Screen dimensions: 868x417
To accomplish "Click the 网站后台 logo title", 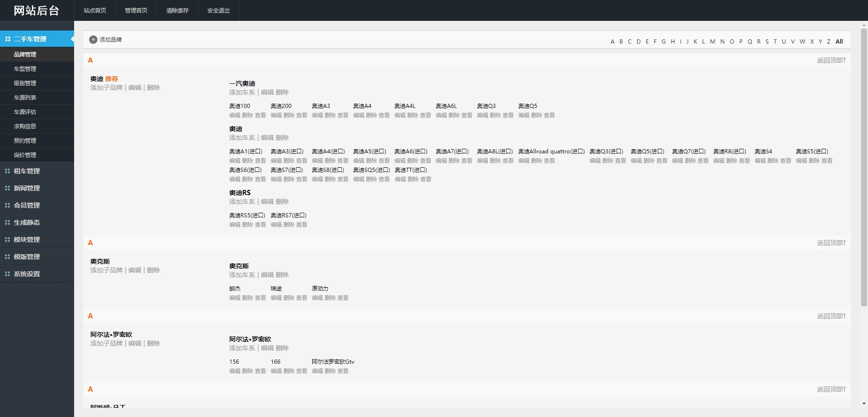I will coord(37,11).
